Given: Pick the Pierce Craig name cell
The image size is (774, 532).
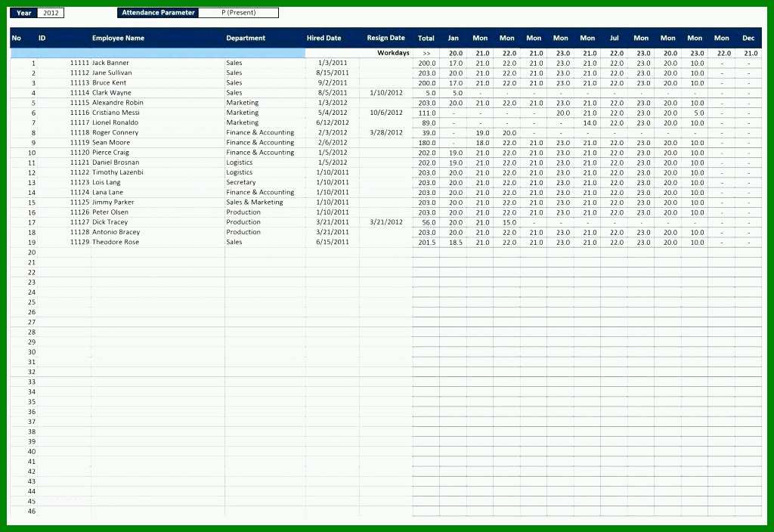Looking at the screenshot, I should (110, 153).
